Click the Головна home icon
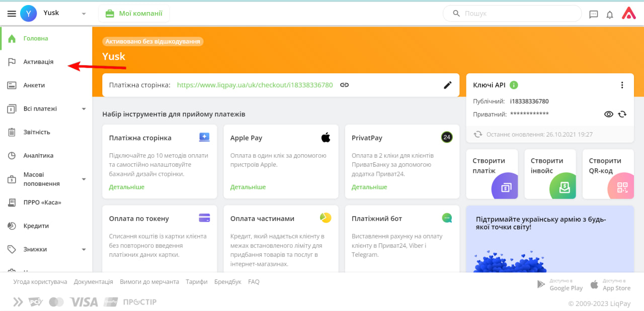Viewport: 644px width, 311px height. tap(12, 38)
